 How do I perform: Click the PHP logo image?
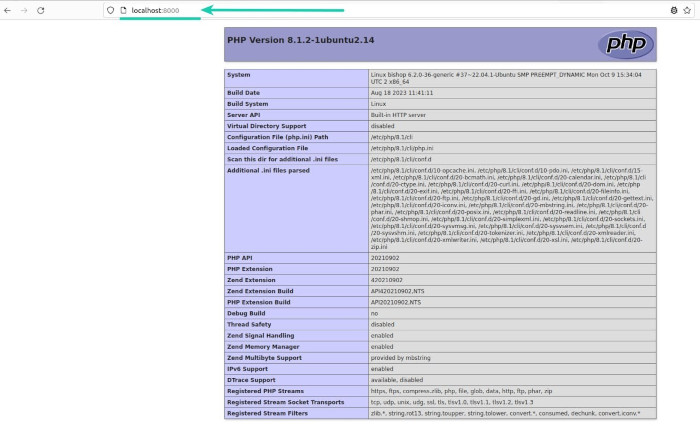click(x=626, y=44)
